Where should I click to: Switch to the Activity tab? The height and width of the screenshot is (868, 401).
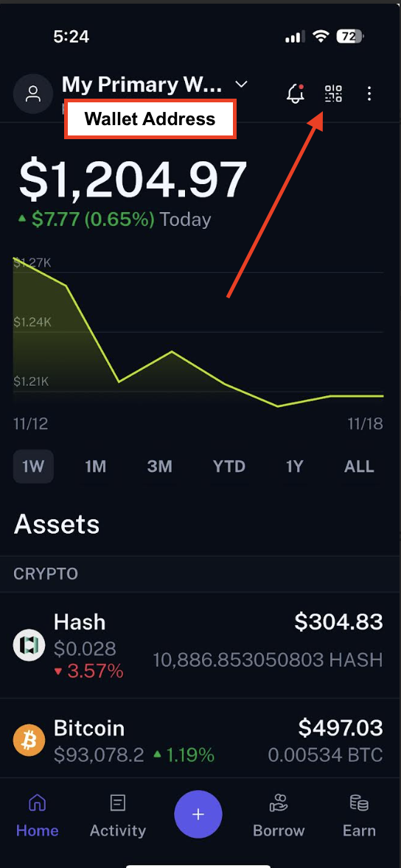118,816
